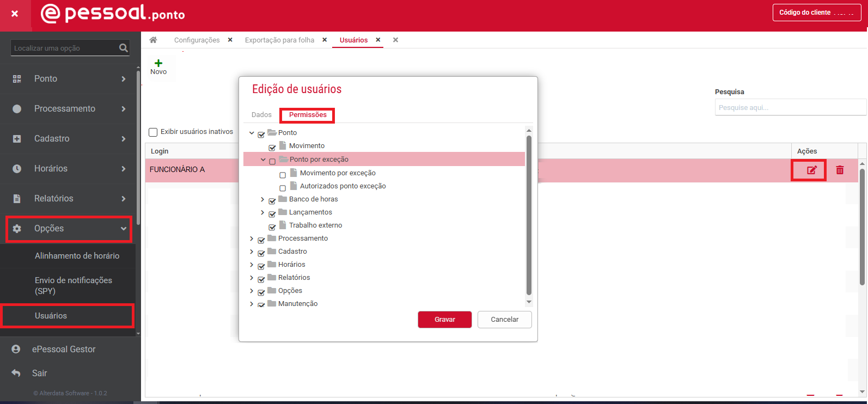The image size is (868, 404).
Task: Click the search magnifier icon in sidebar
Action: click(124, 48)
